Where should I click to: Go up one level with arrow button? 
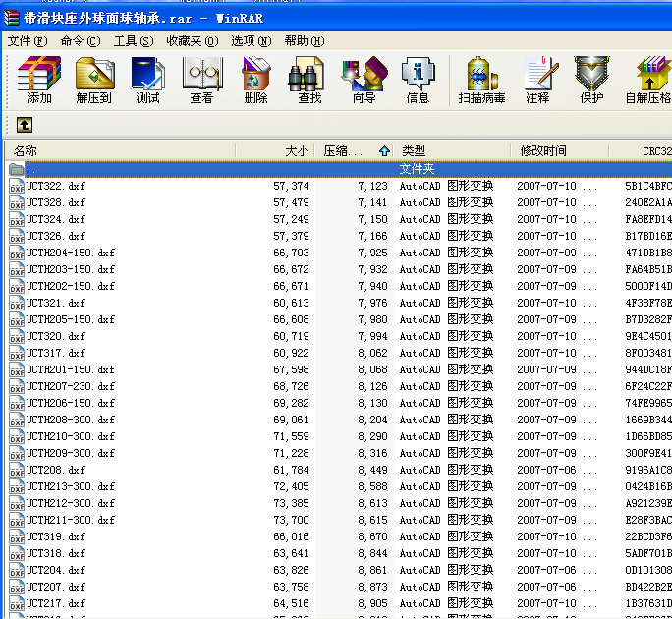25,125
